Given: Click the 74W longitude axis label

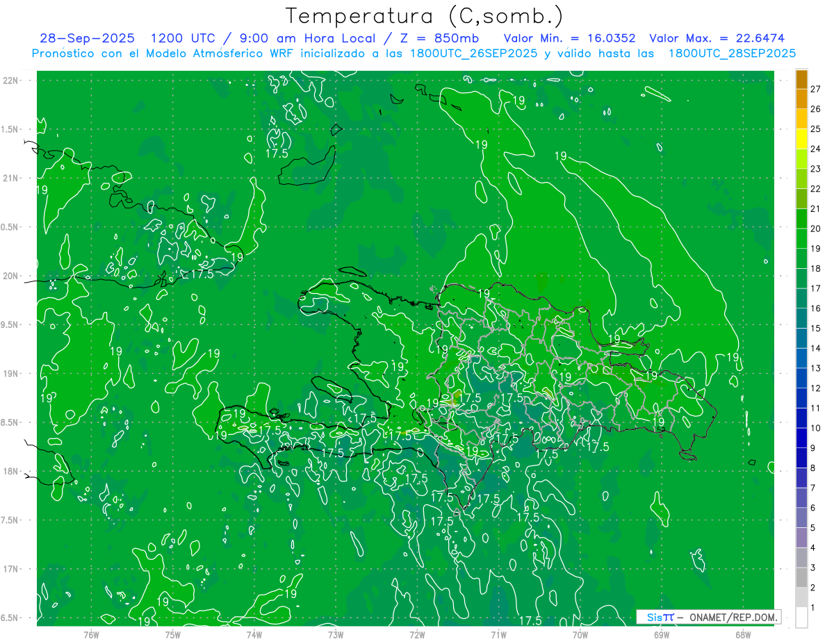Looking at the screenshot, I should click(x=254, y=634).
